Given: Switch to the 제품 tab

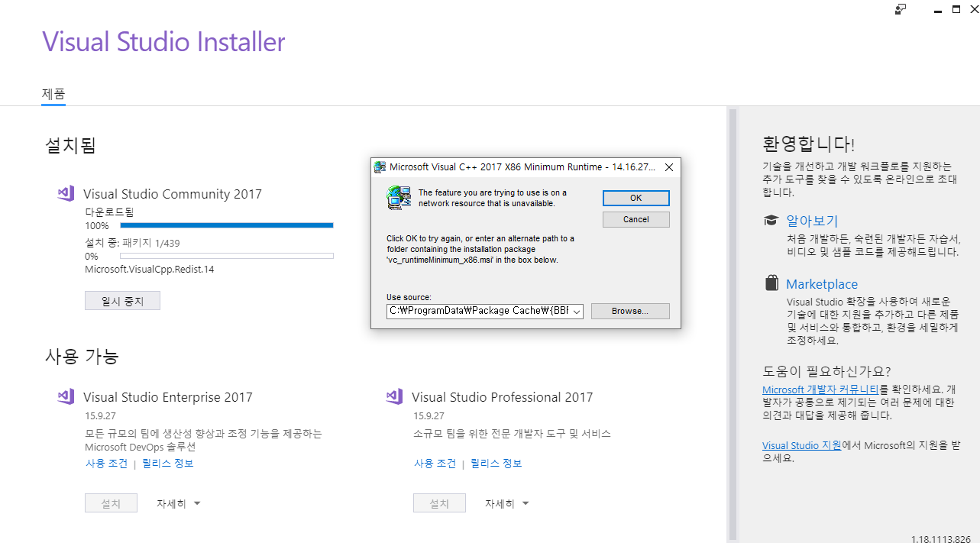Looking at the screenshot, I should point(53,94).
